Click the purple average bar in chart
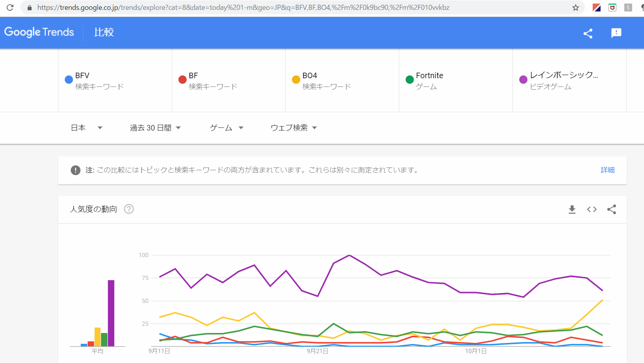 click(111, 313)
